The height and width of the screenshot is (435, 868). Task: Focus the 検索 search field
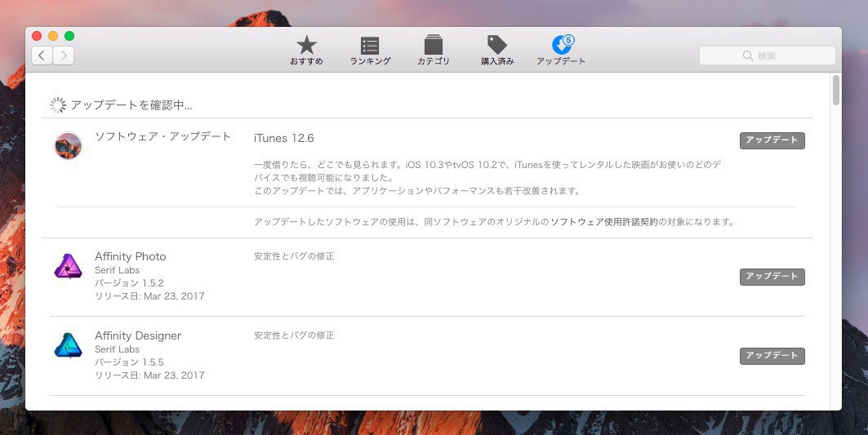pos(768,55)
